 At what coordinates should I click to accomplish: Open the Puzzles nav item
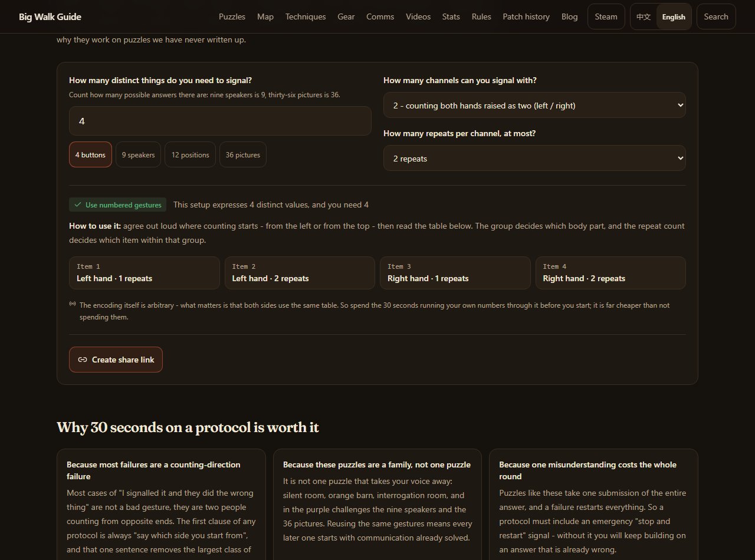[x=232, y=17]
